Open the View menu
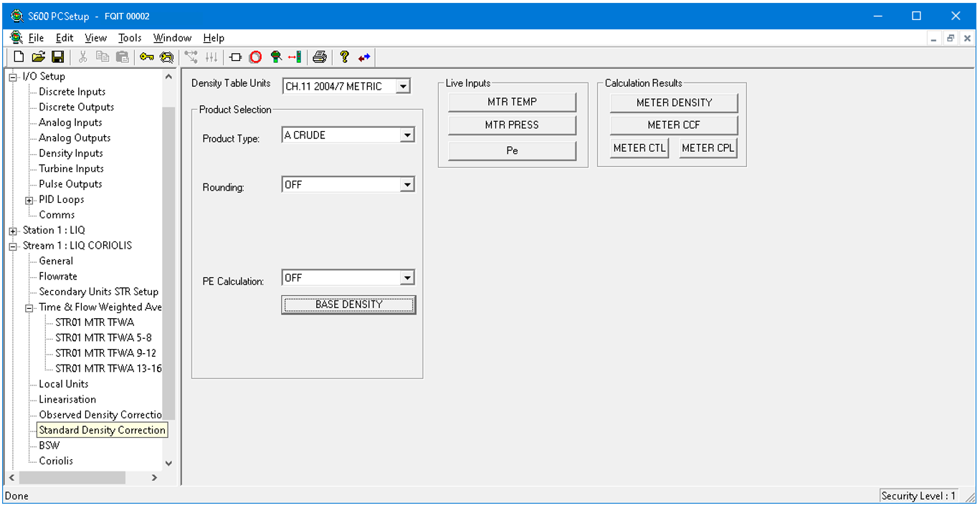The image size is (980, 508). tap(95, 38)
